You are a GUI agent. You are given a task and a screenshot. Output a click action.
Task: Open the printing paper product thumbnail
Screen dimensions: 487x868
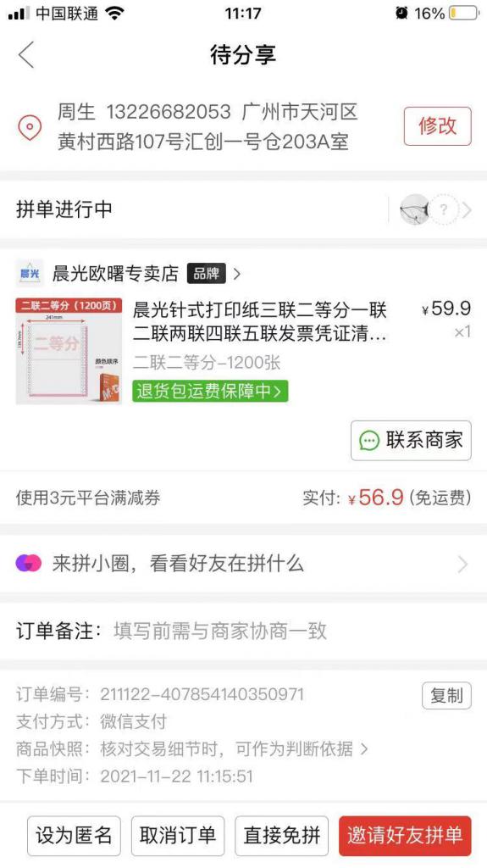(x=69, y=352)
